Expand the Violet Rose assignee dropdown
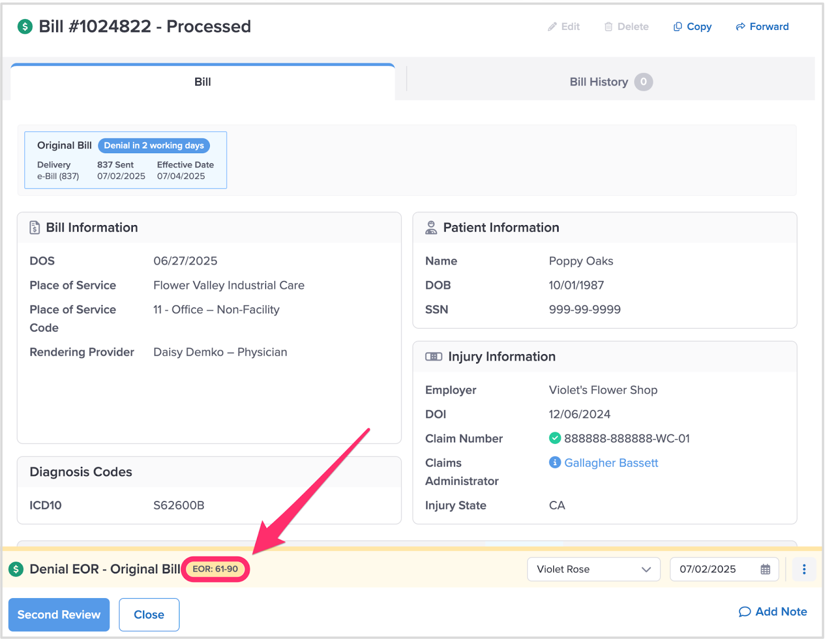Image resolution: width=840 pixels, height=639 pixels. [593, 569]
